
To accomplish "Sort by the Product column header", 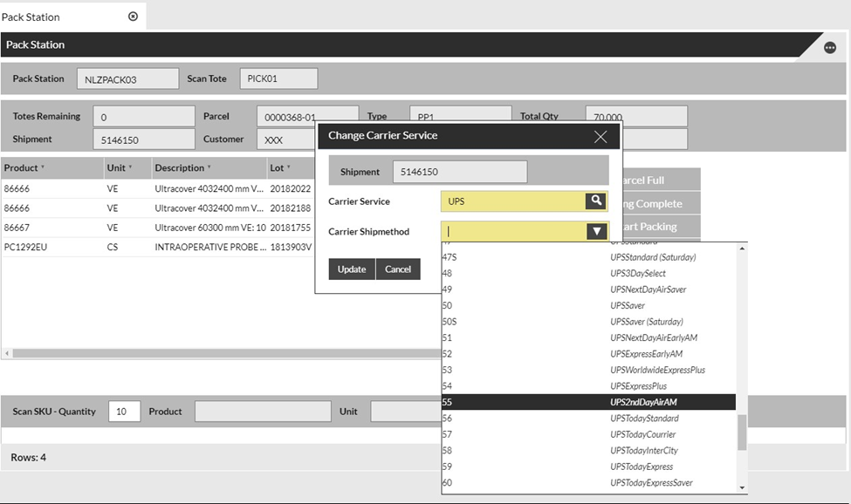I will (21, 167).
